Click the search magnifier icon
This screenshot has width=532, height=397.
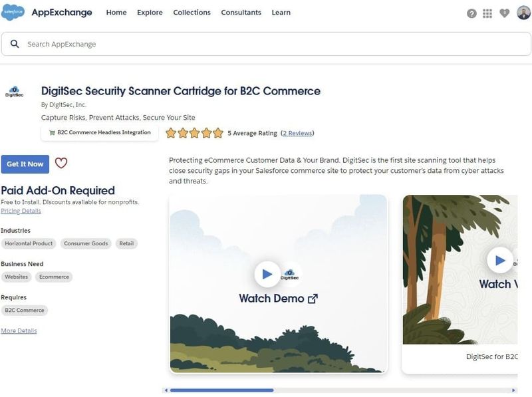click(x=15, y=44)
